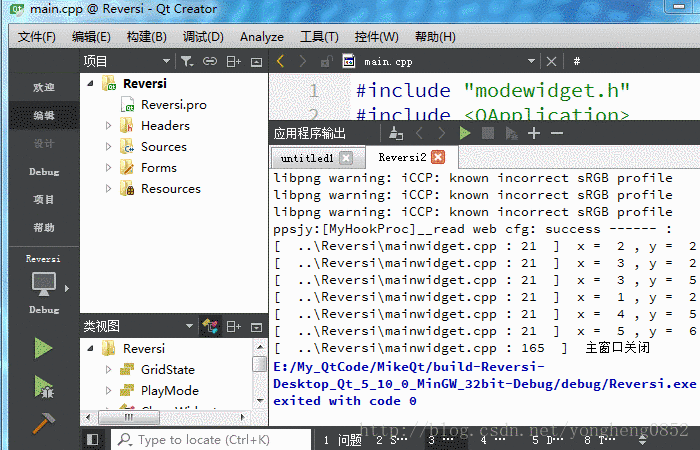Switch to the 设计 mode
Image resolution: width=700 pixels, height=450 pixels.
pyautogui.click(x=44, y=144)
